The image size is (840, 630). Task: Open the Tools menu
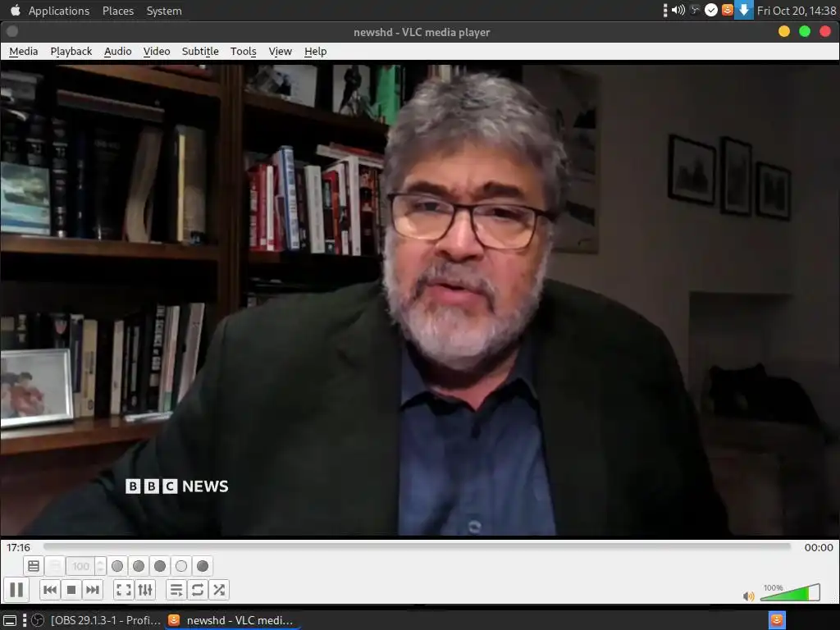pos(243,52)
